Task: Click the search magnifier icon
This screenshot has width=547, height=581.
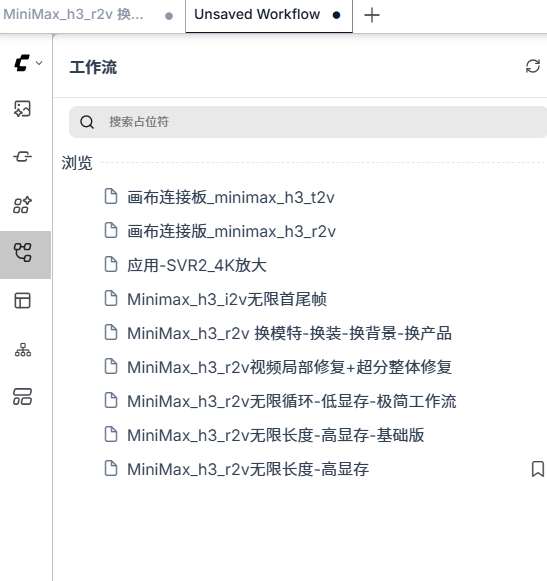Action: tap(87, 122)
